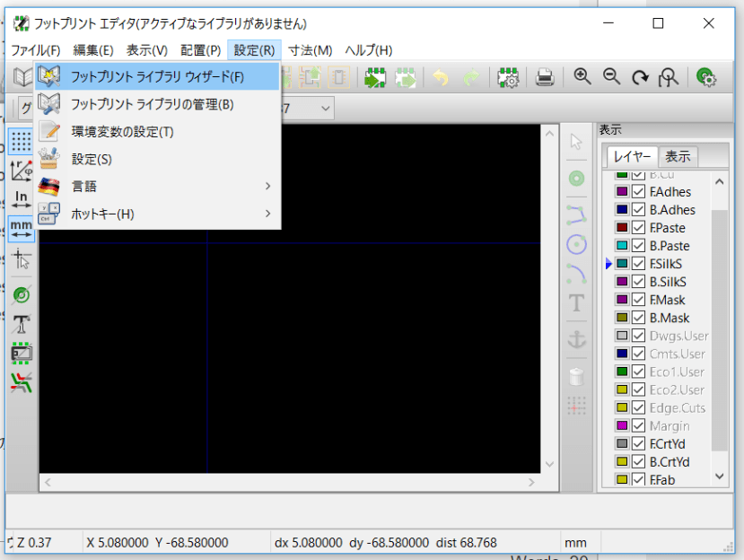Select the add text tool
This screenshot has width=744, height=560.
[x=576, y=302]
